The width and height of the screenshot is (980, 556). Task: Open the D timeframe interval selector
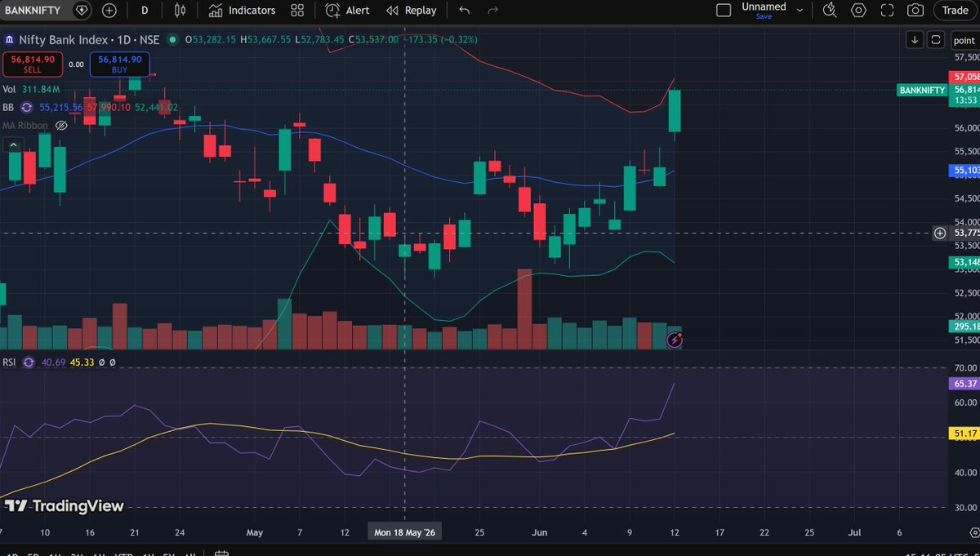pyautogui.click(x=145, y=11)
